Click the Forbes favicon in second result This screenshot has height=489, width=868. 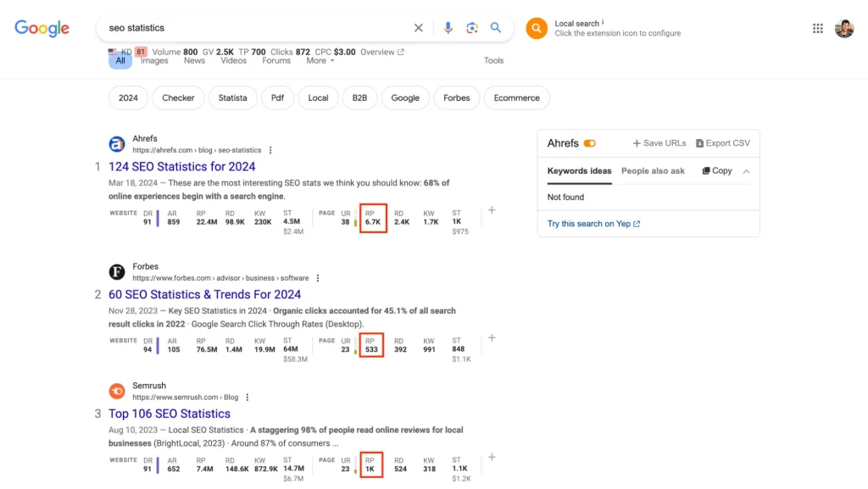[x=117, y=271]
